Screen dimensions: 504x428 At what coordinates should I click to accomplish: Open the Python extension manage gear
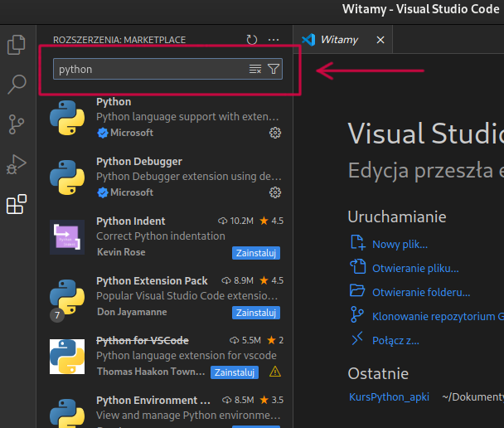[275, 133]
